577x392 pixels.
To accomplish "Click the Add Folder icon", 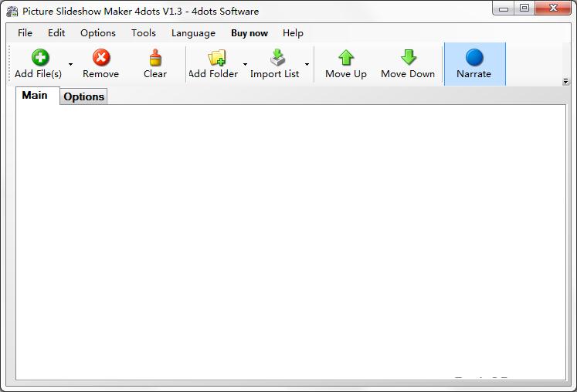I will (217, 57).
